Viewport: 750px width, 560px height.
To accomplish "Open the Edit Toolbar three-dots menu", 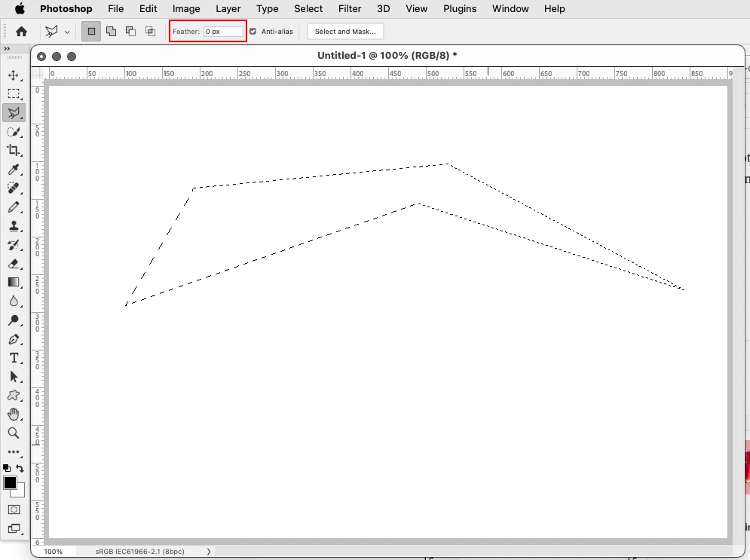I will [14, 452].
